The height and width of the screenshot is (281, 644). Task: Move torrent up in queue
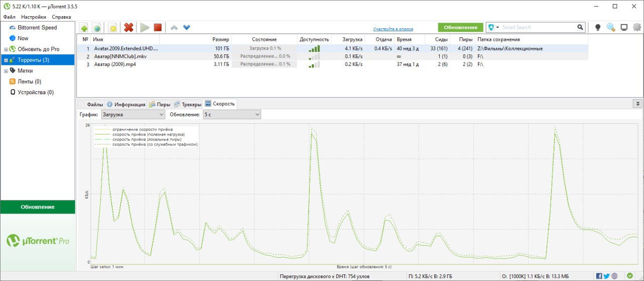click(x=174, y=28)
